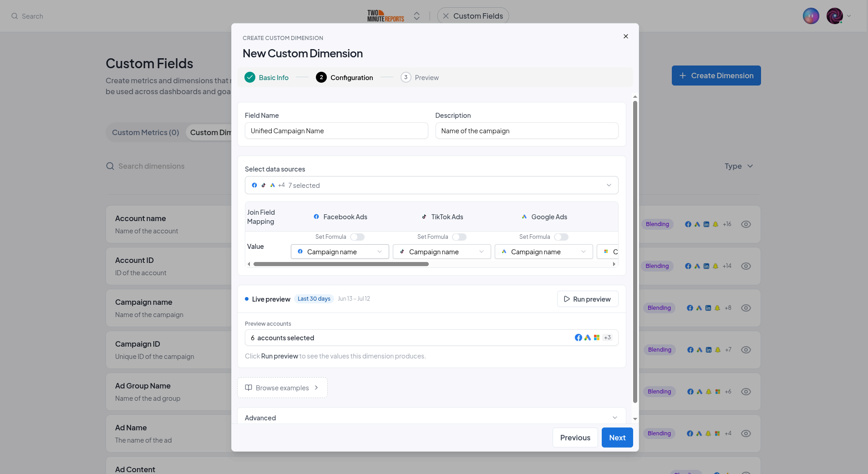Click the Facebook Ads column header icon
868x474 pixels.
pyautogui.click(x=316, y=217)
